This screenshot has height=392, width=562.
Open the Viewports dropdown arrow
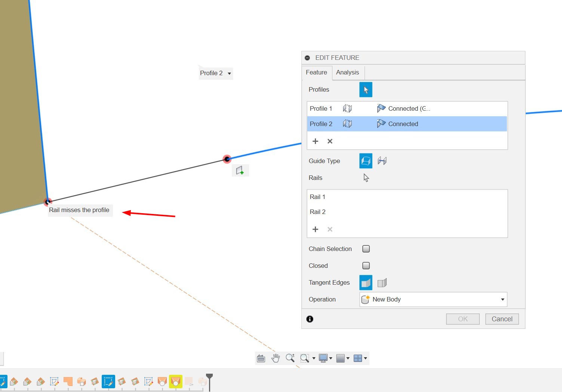365,358
